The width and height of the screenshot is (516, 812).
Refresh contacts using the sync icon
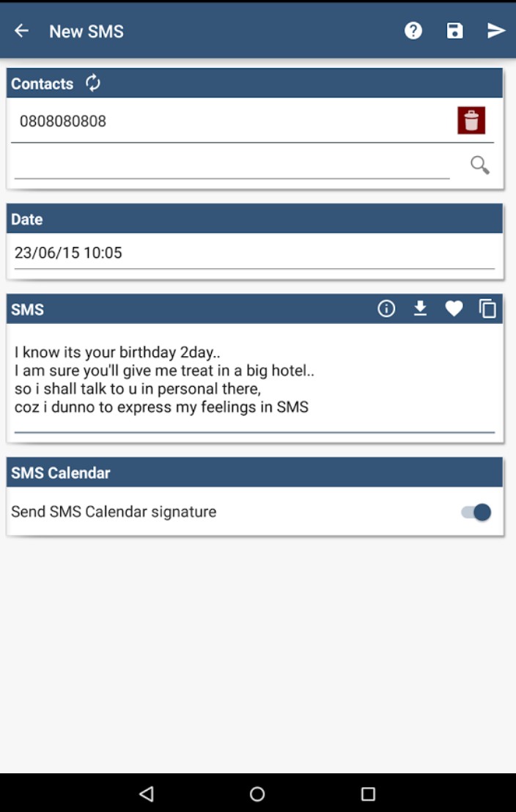(x=93, y=83)
